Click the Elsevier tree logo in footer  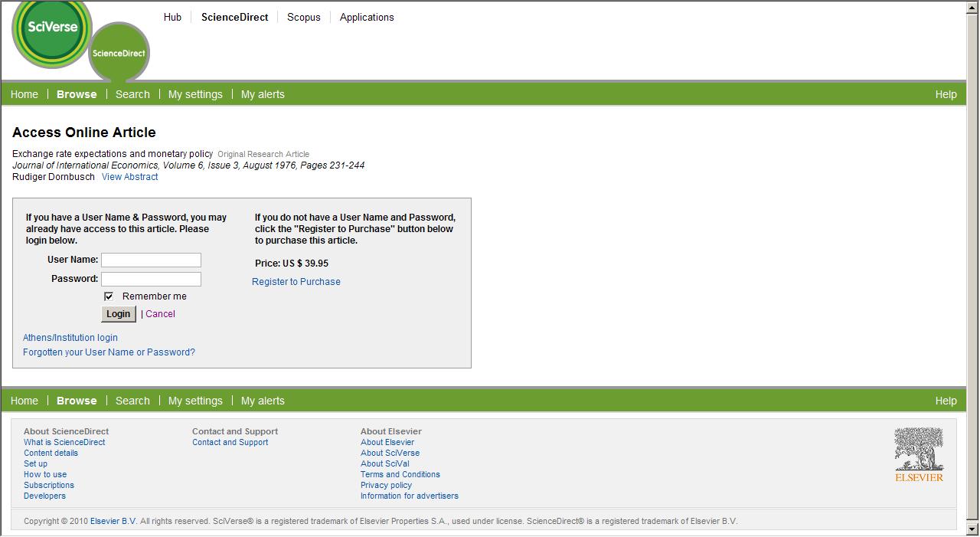(919, 455)
